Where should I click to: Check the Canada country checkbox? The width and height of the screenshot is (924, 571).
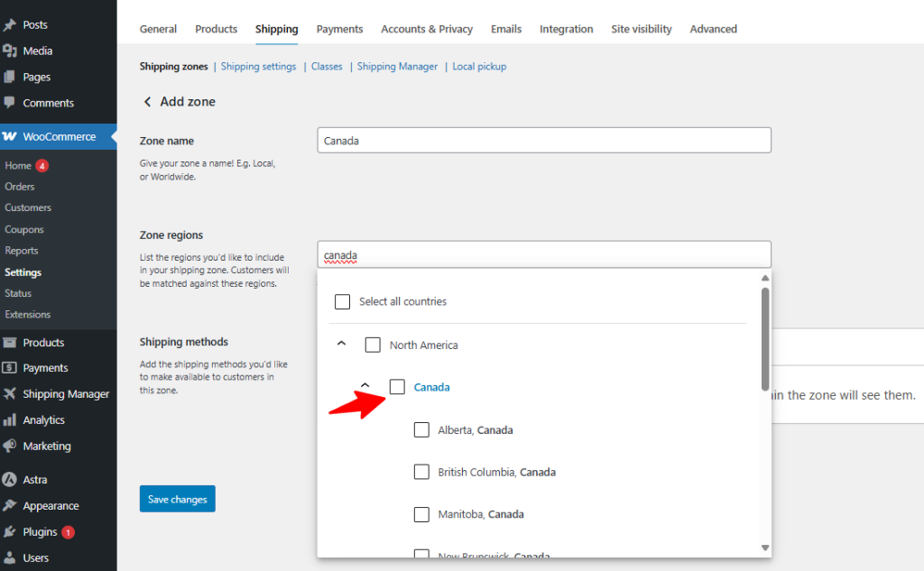tap(397, 387)
